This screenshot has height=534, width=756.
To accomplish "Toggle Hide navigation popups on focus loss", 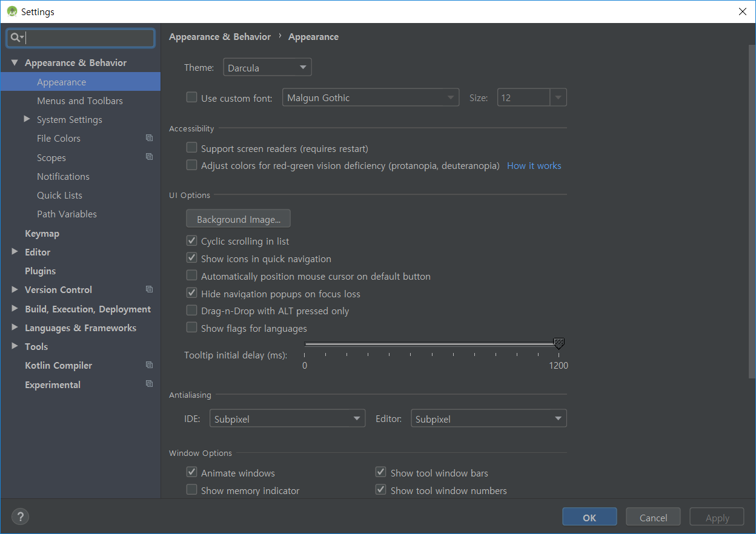I will pos(191,293).
